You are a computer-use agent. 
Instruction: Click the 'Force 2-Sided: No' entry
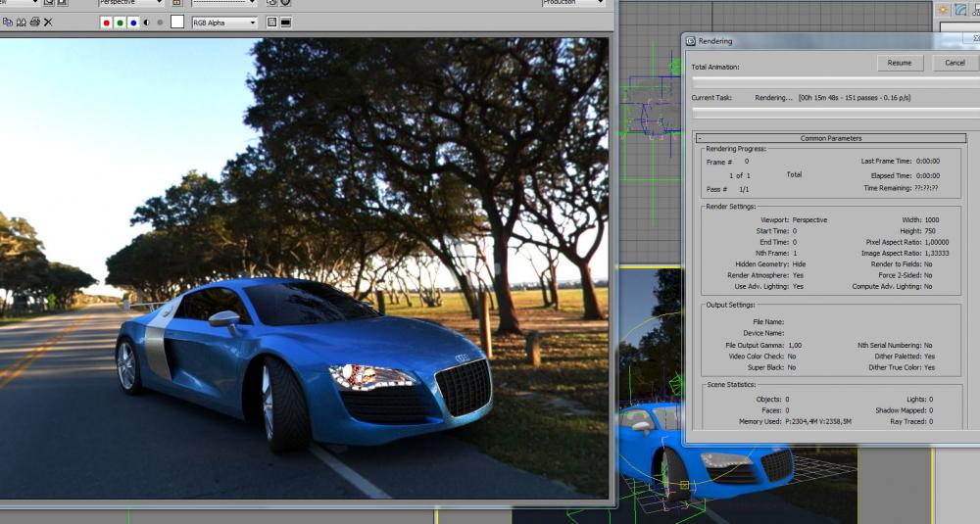(x=905, y=275)
